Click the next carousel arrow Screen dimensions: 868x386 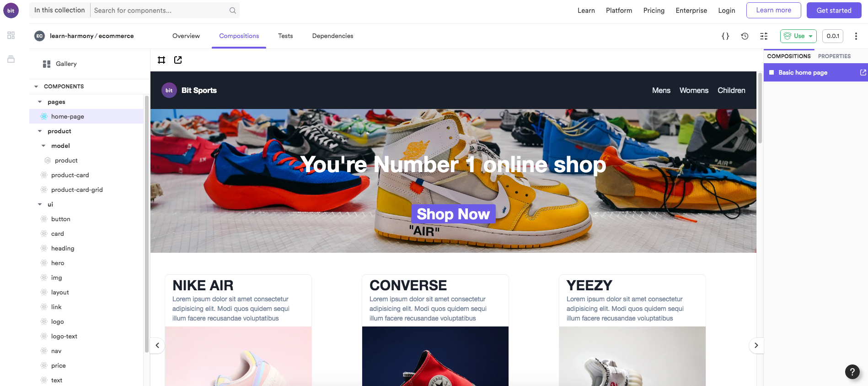756,345
